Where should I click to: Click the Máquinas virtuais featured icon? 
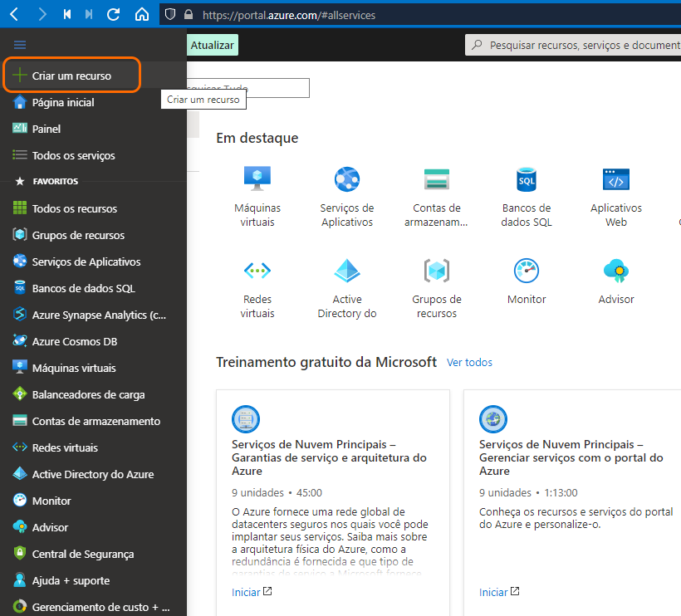coord(257,178)
